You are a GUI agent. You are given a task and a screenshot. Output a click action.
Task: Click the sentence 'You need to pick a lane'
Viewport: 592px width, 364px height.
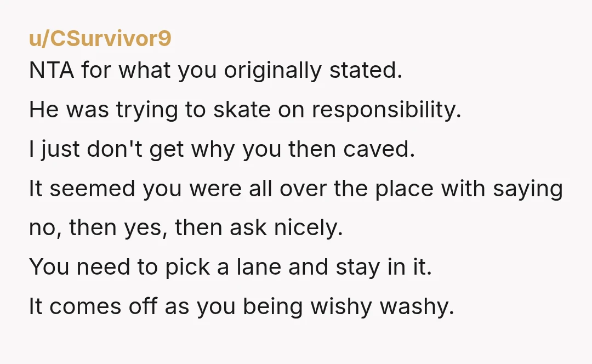click(x=230, y=267)
